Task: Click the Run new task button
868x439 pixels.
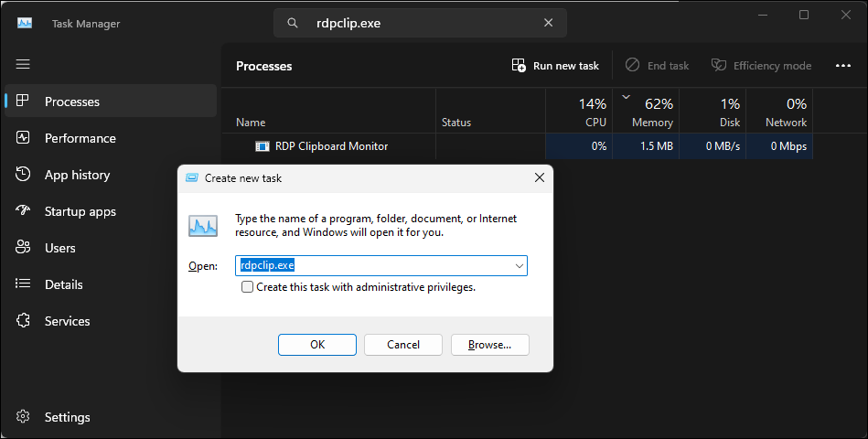Action: 556,66
